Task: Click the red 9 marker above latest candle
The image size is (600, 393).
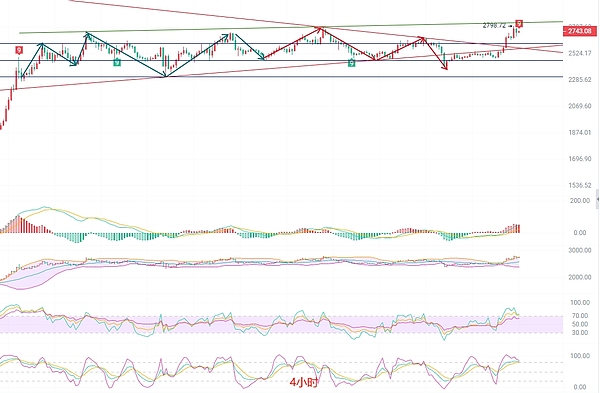Action: (x=519, y=23)
